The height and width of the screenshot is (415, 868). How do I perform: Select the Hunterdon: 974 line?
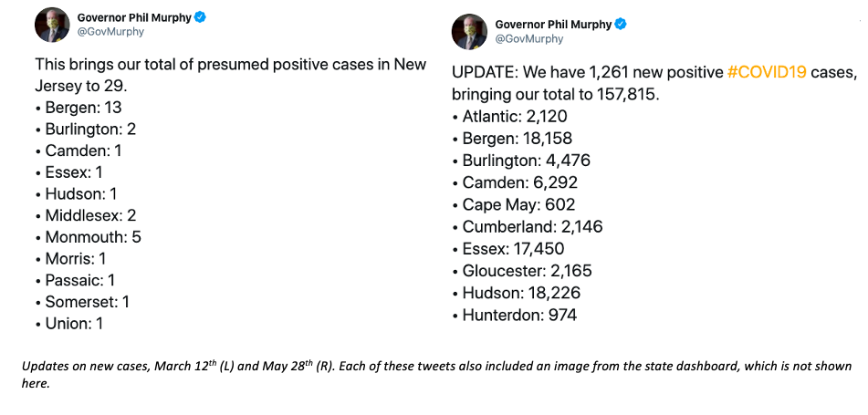(x=514, y=316)
